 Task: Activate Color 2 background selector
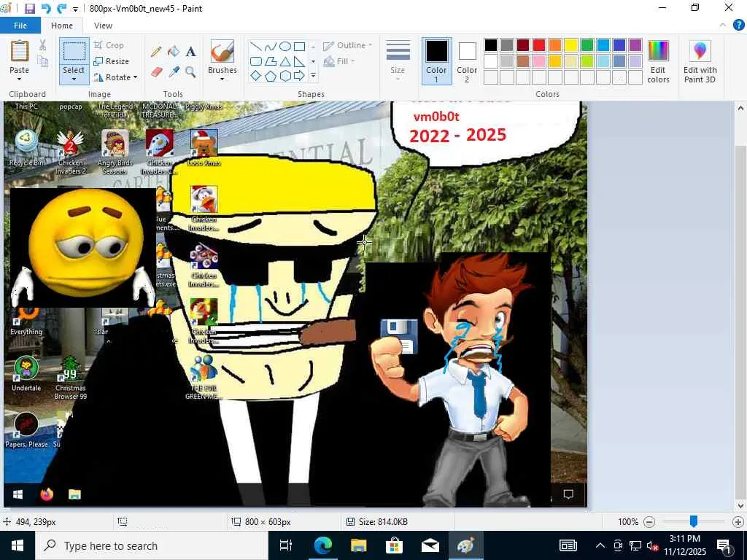point(467,62)
